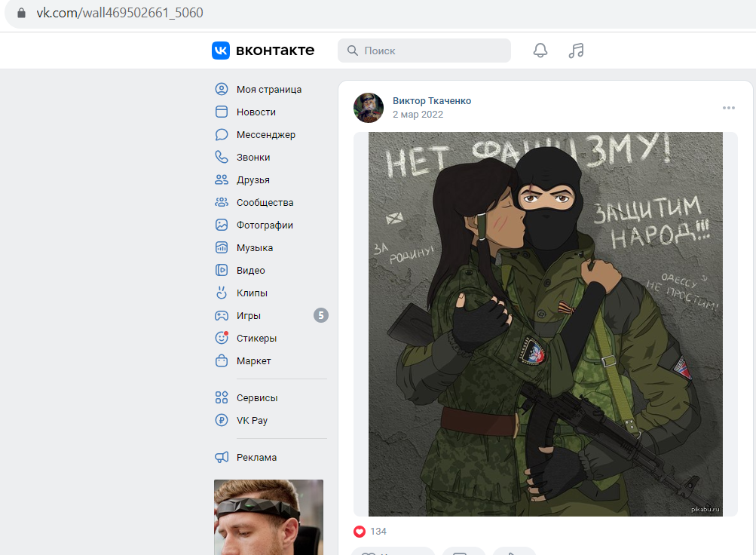Screen dimensions: 756x555
Task: Open Музыка section link
Action: point(255,248)
